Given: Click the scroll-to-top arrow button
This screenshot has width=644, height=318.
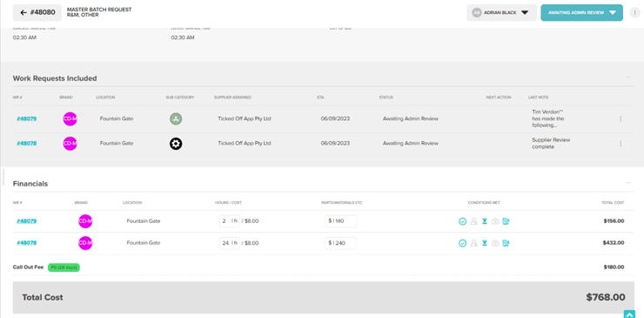Looking at the screenshot, I should click(x=629, y=315).
